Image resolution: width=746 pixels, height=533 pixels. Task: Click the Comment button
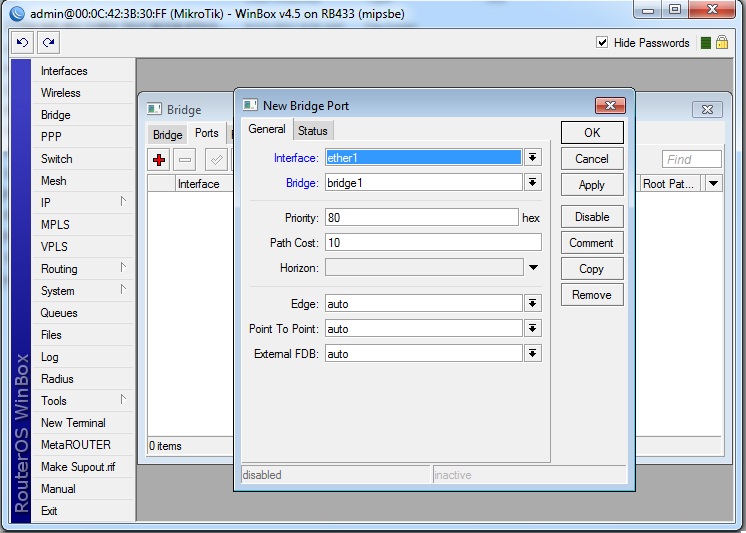click(x=592, y=243)
